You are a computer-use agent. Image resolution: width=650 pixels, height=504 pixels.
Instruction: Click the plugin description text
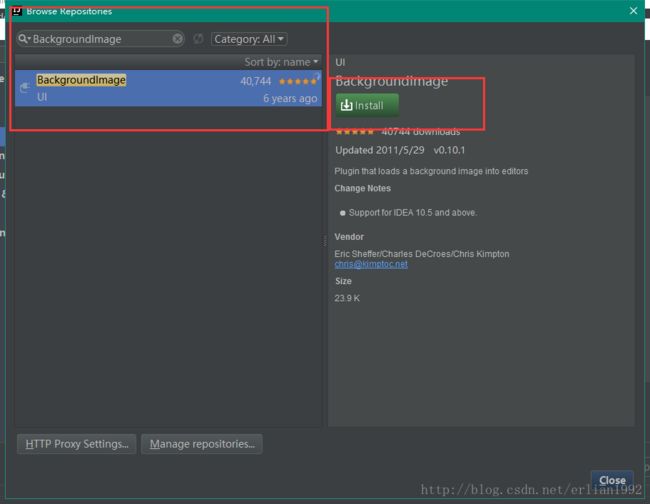click(431, 171)
